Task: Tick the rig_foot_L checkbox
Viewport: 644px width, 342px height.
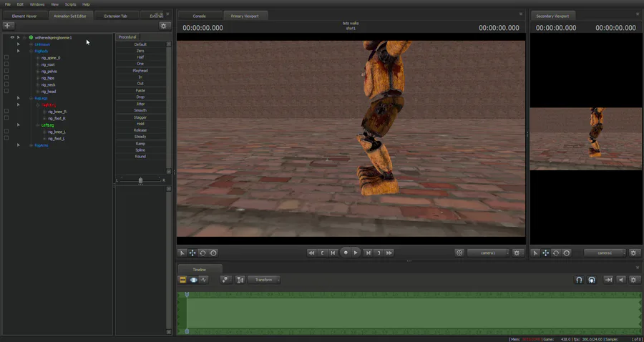Action: pyautogui.click(x=6, y=138)
